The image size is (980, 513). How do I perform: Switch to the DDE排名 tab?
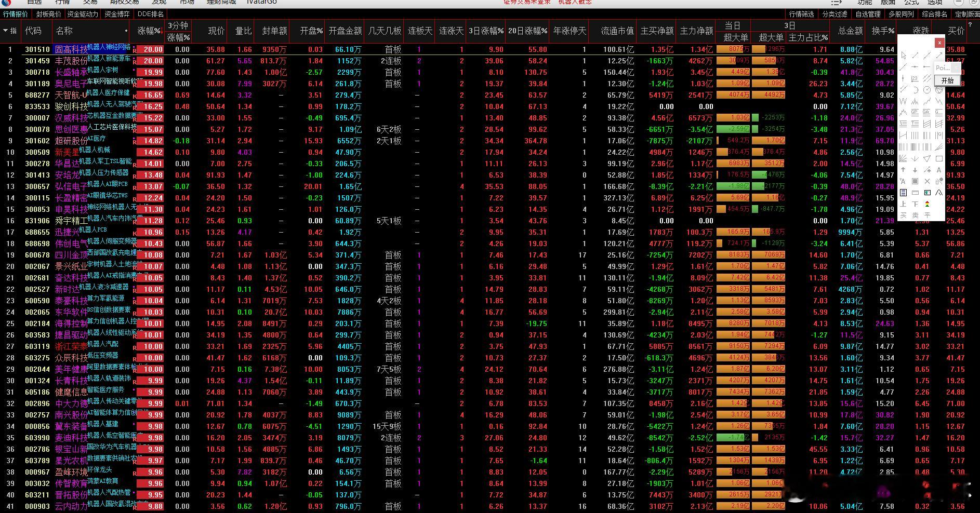coord(150,14)
